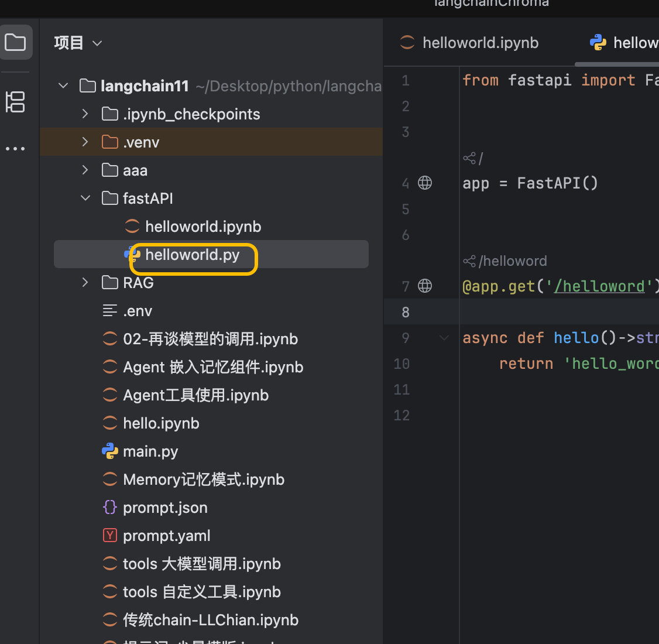Click the aaa folder name

[x=135, y=171]
